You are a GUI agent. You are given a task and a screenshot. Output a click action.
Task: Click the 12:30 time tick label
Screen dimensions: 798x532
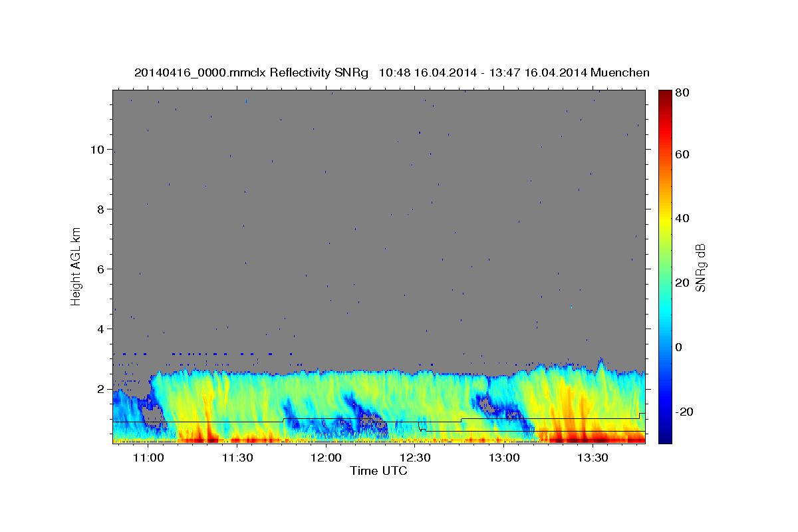point(416,458)
